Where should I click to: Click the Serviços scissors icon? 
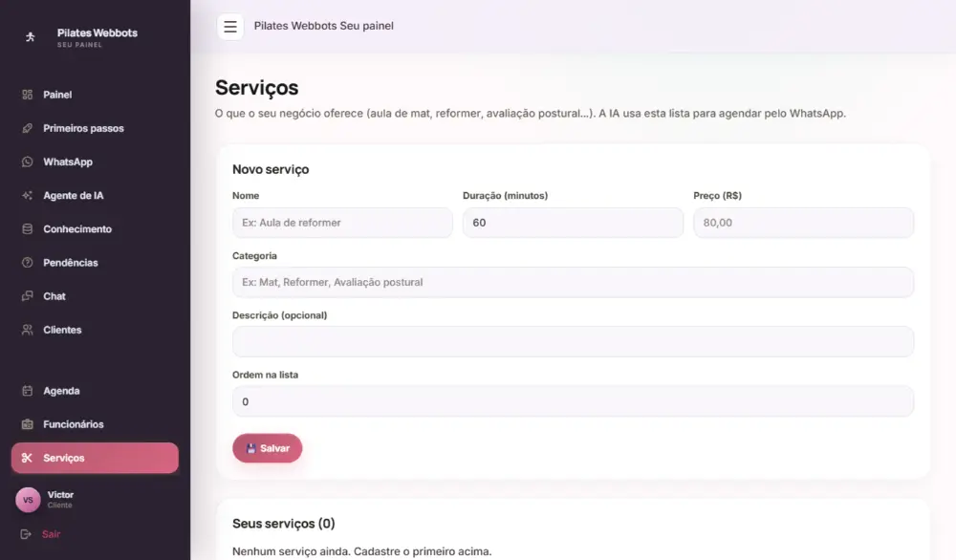click(28, 458)
